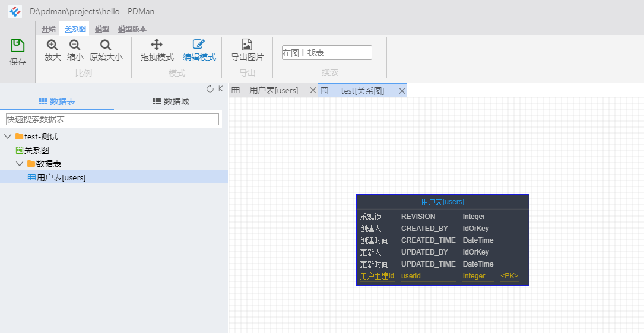The image size is (644, 333).
Task: Close the 用户表[users] tab
Action: point(313,90)
